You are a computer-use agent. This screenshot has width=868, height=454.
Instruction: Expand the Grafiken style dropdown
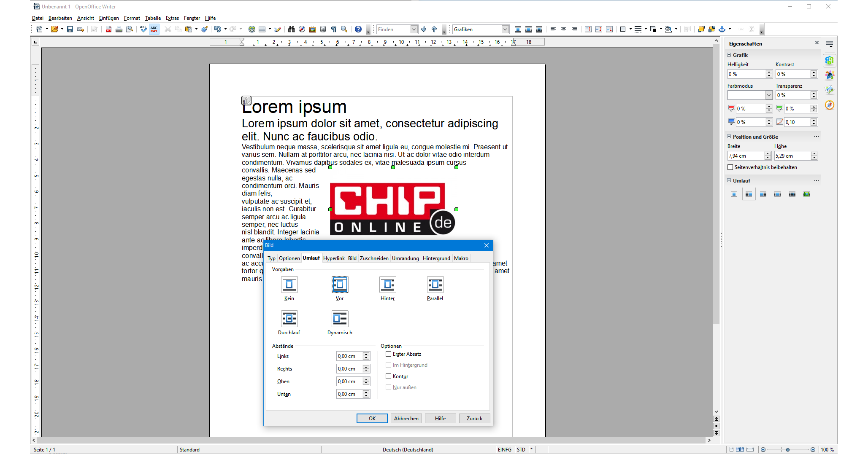coord(505,29)
